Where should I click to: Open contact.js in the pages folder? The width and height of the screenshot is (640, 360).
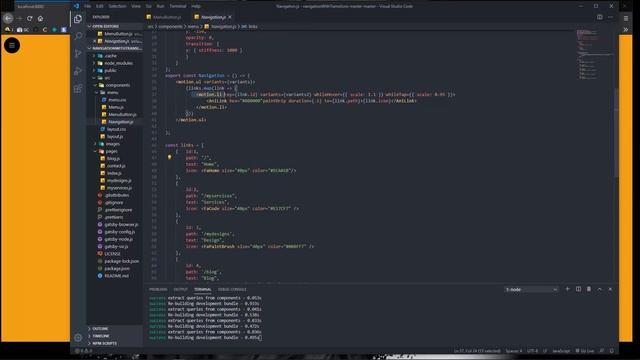(116, 166)
